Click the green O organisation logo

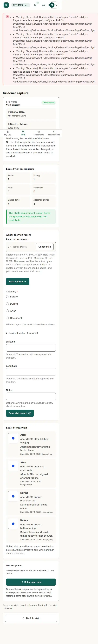click(x=6, y=5)
